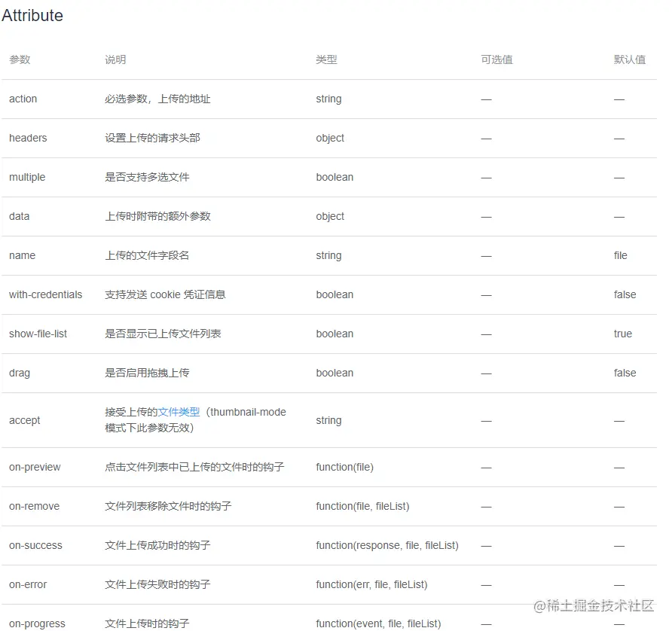Click the default value false for drag
The height and width of the screenshot is (631, 672).
point(625,373)
